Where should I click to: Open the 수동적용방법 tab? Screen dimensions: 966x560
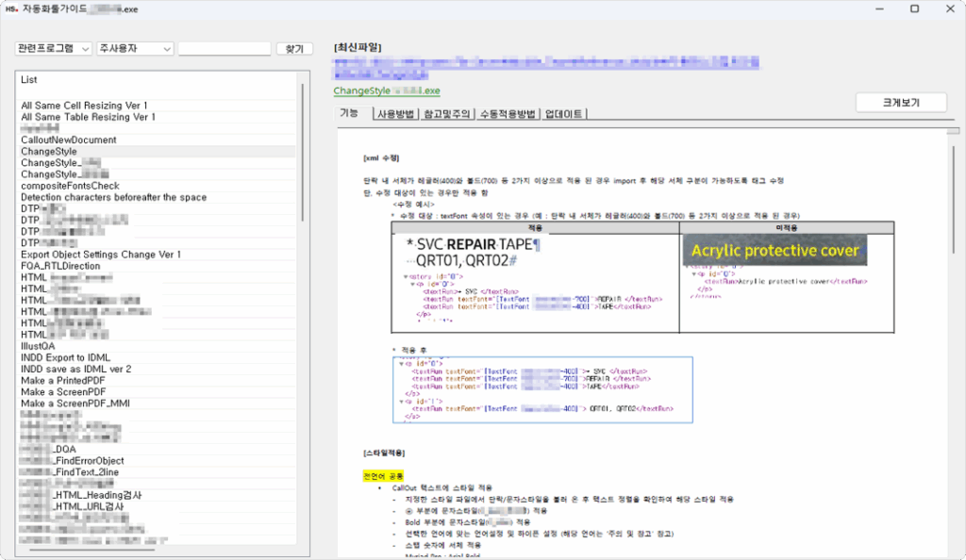point(509,114)
